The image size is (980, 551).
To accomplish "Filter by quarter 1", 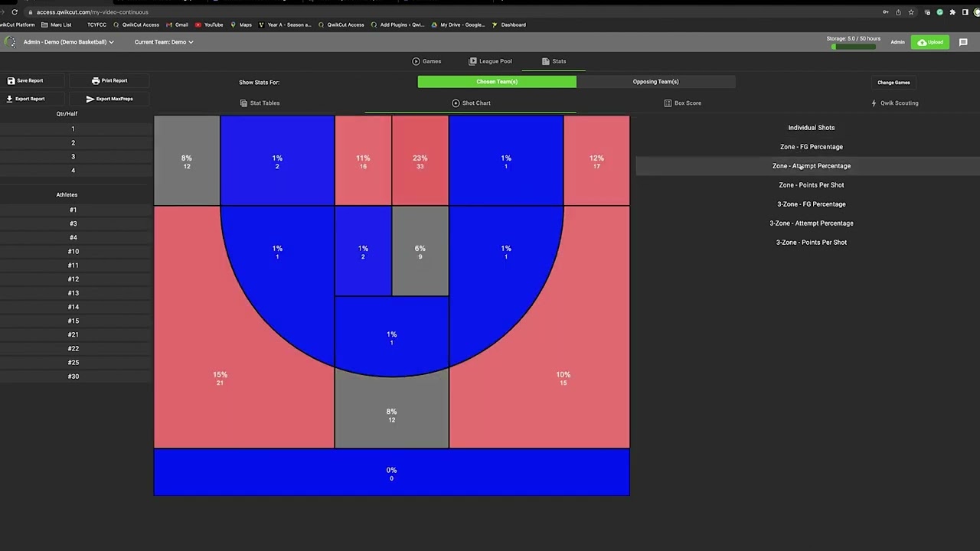I will 73,129.
